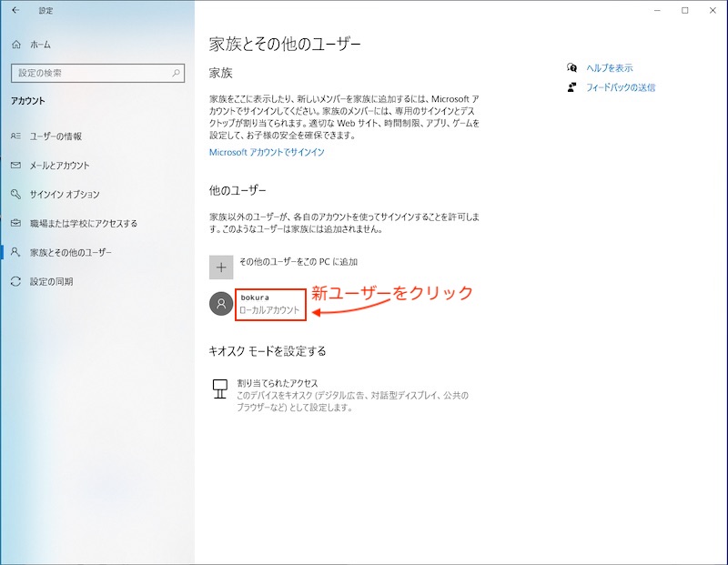Maximize the Settings window

tap(685, 10)
